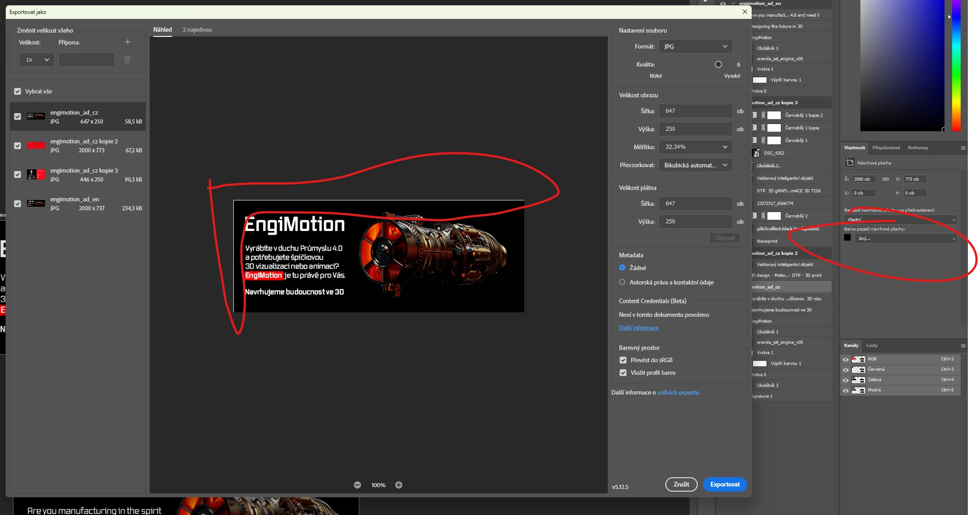Uncheck the engimotion_ad_en export item
The height and width of the screenshot is (515, 980).
point(18,204)
